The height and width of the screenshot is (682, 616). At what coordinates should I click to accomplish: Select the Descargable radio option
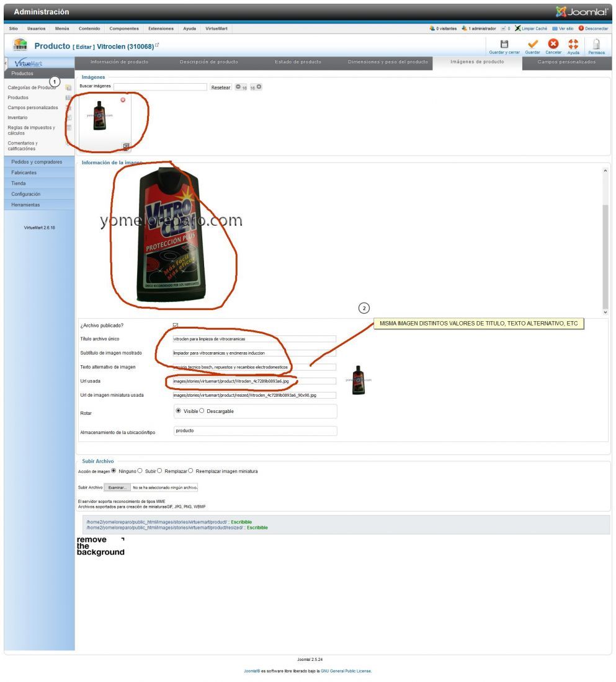tap(202, 410)
